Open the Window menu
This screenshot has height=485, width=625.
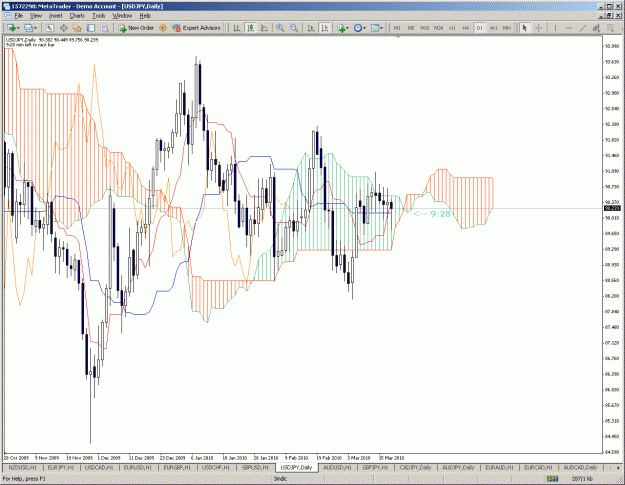[122, 16]
